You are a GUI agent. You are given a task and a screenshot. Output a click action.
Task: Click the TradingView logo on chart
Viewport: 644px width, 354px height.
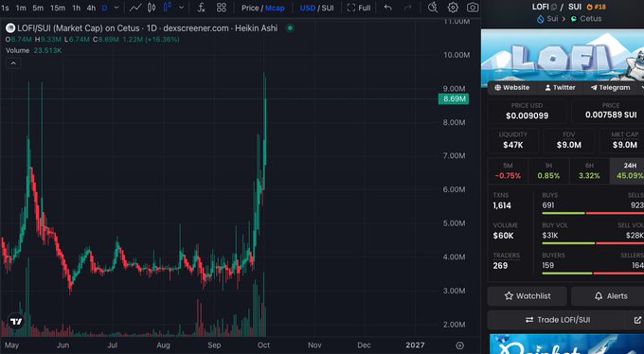point(16,321)
